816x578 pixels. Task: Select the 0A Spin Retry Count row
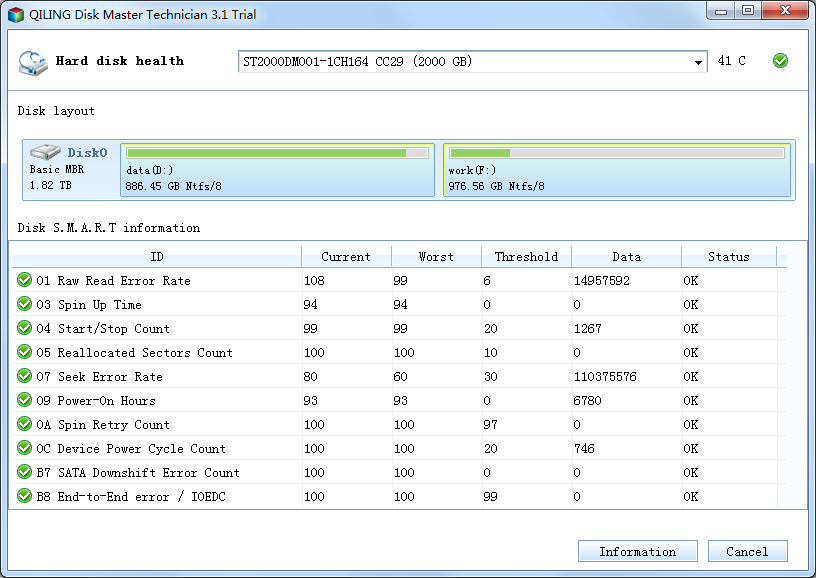click(399, 425)
